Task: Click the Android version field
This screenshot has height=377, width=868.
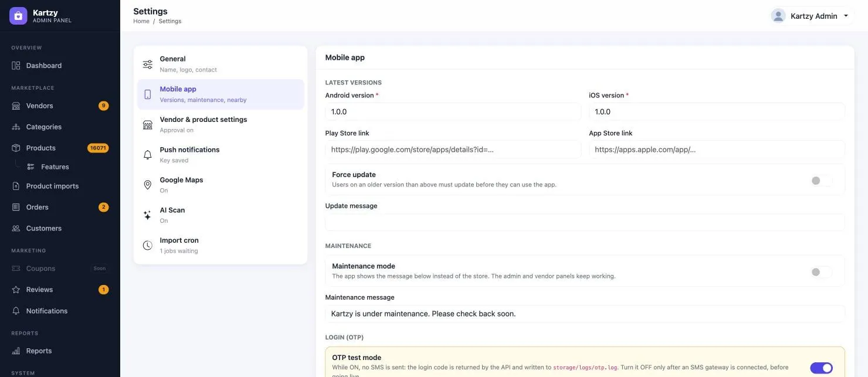Action: tap(453, 111)
